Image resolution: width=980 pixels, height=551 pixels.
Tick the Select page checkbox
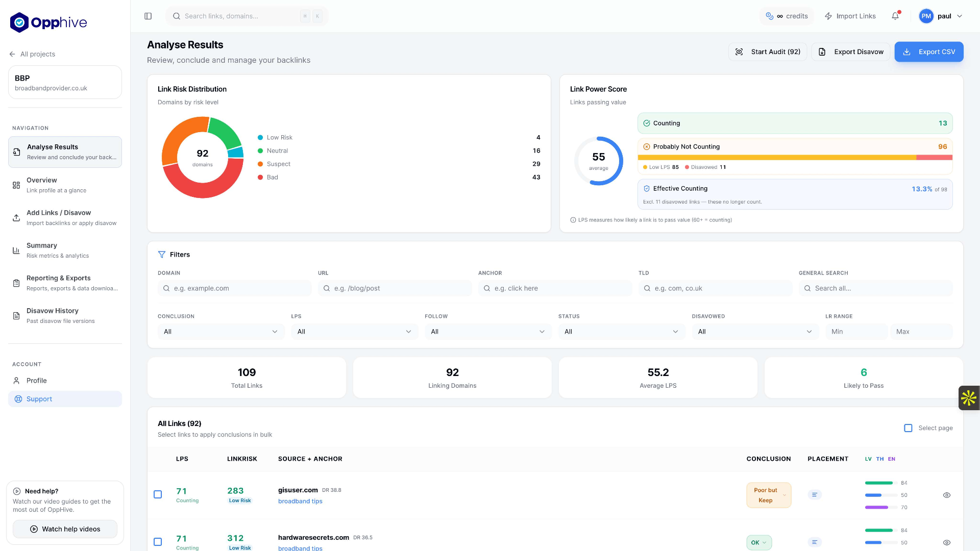click(908, 428)
